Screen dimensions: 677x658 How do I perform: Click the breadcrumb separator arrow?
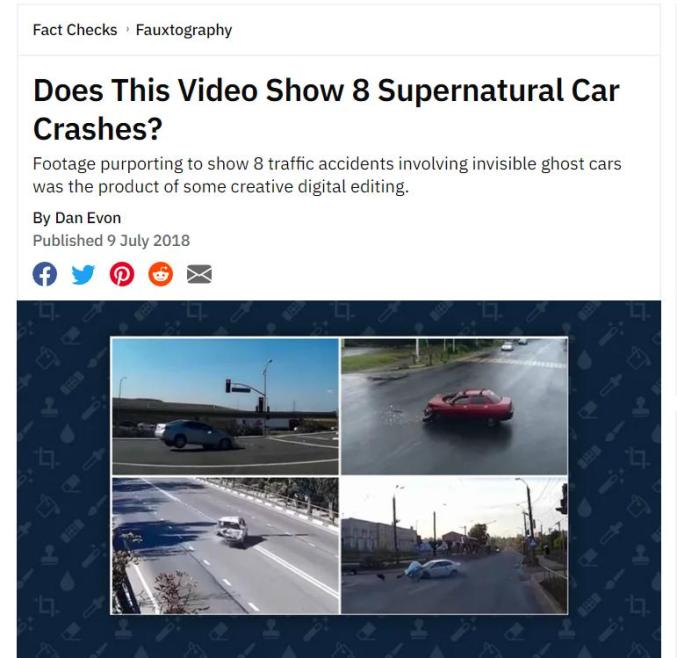coord(127,29)
